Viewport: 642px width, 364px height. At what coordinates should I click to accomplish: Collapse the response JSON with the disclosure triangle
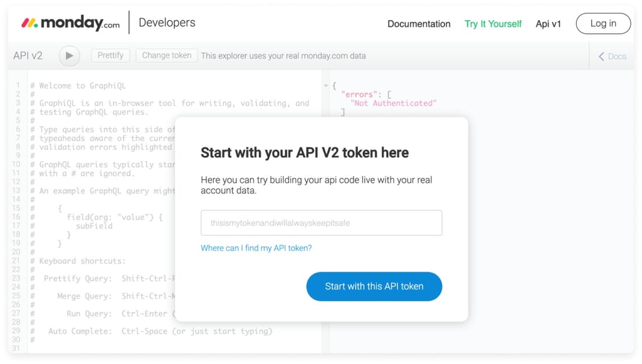[x=326, y=85]
